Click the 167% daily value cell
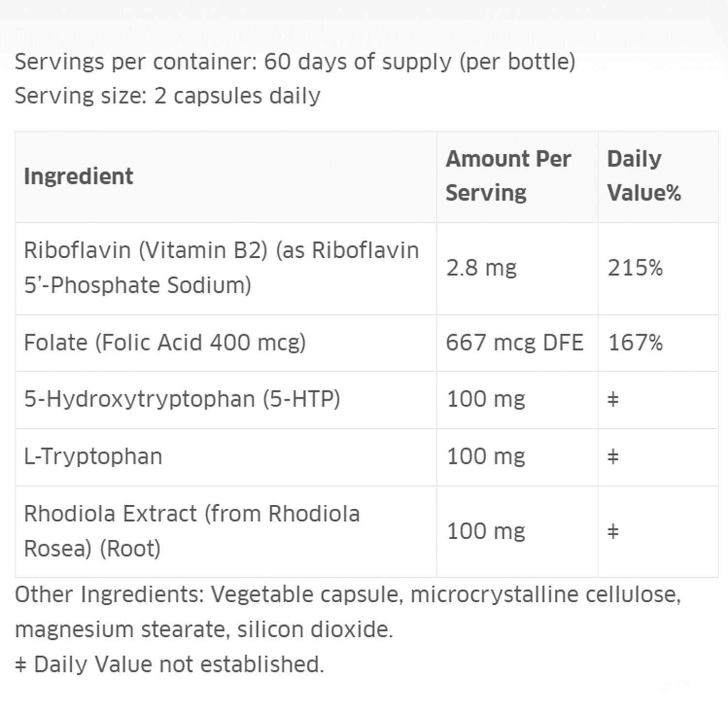The image size is (728, 728). pyautogui.click(x=635, y=343)
